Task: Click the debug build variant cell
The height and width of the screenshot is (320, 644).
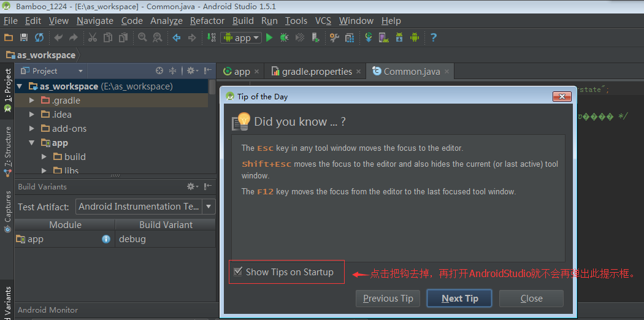Action: point(166,238)
